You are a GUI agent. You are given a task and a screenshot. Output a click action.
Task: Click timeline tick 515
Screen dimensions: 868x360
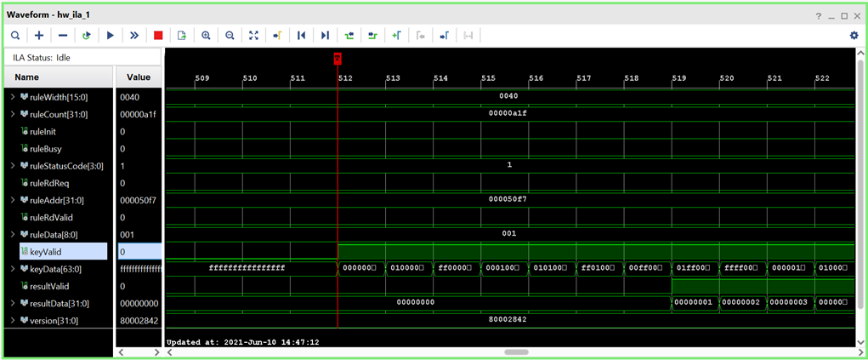488,78
